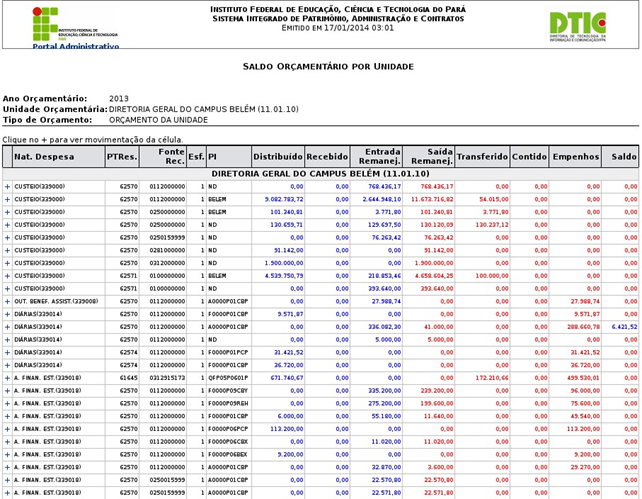Click the Empenhos value 75.600,00
642x499 pixels.
(585, 404)
